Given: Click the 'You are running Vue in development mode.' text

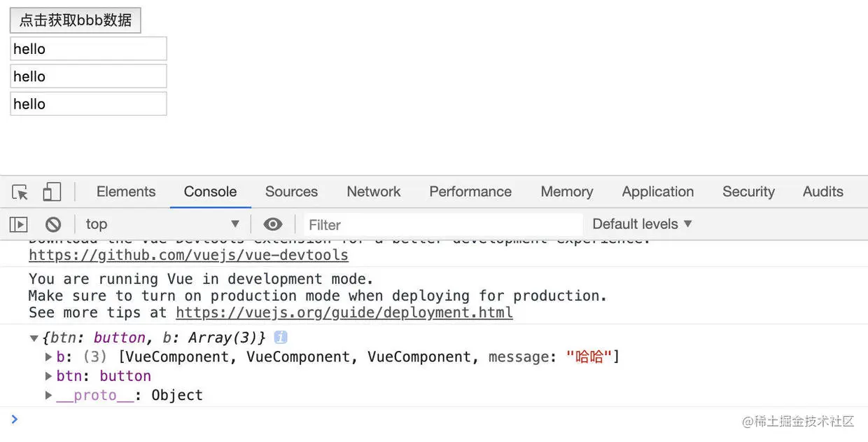Looking at the screenshot, I should click(202, 279).
